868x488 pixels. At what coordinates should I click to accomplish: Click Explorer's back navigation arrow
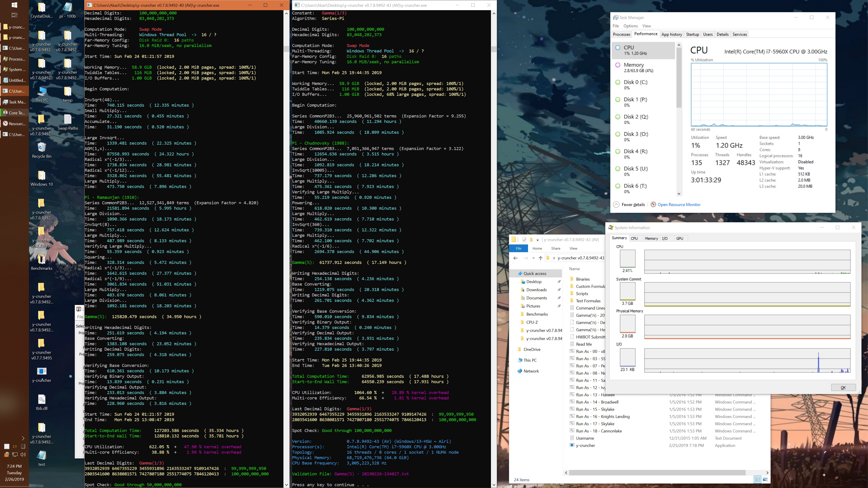tap(515, 258)
